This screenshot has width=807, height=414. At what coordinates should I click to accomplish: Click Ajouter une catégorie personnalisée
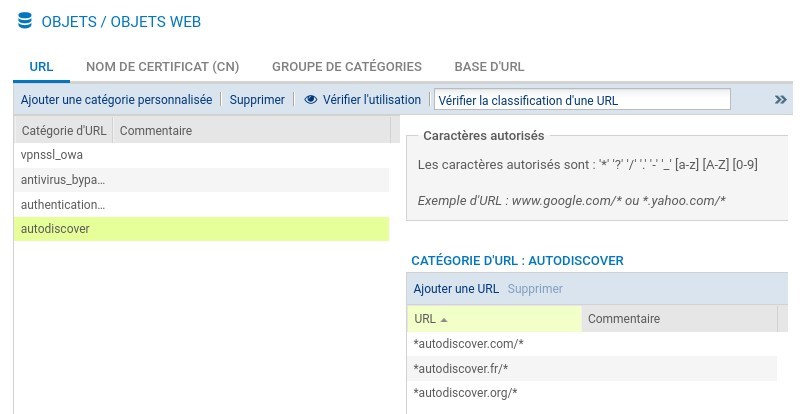tap(116, 99)
